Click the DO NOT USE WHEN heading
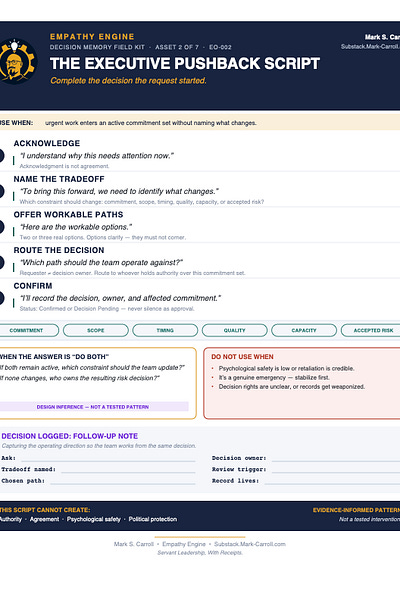Image resolution: width=400 pixels, height=600 pixels. click(x=242, y=357)
